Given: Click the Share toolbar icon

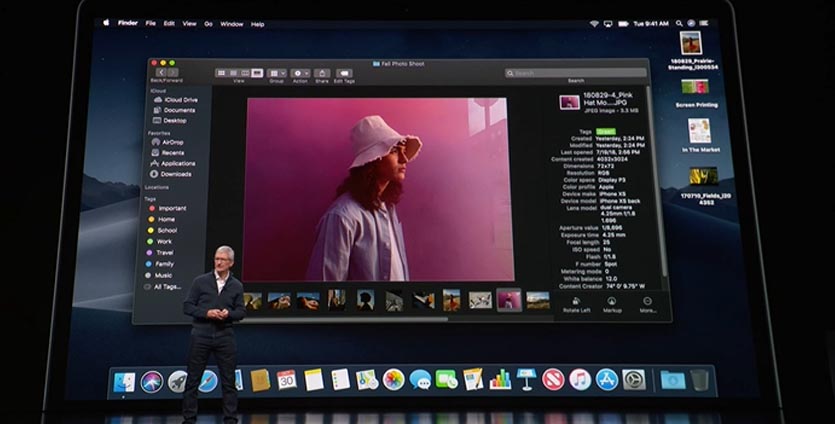Looking at the screenshot, I should tap(321, 74).
